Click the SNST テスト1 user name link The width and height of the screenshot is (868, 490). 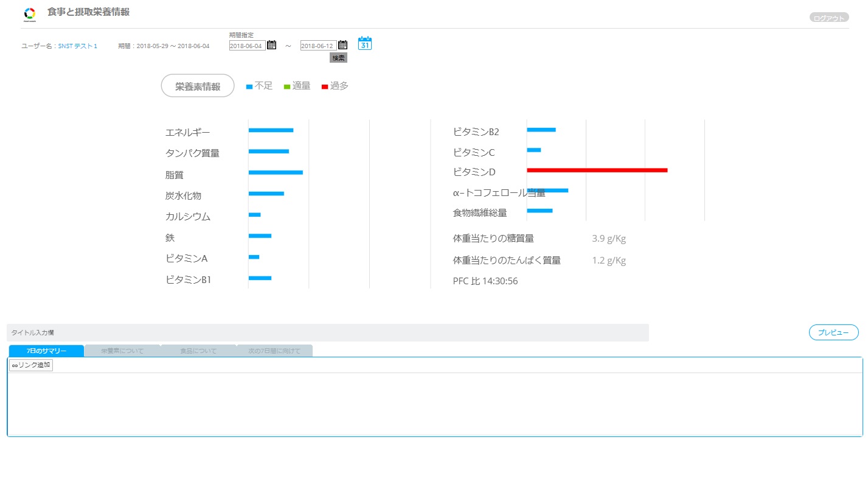pyautogui.click(x=77, y=46)
